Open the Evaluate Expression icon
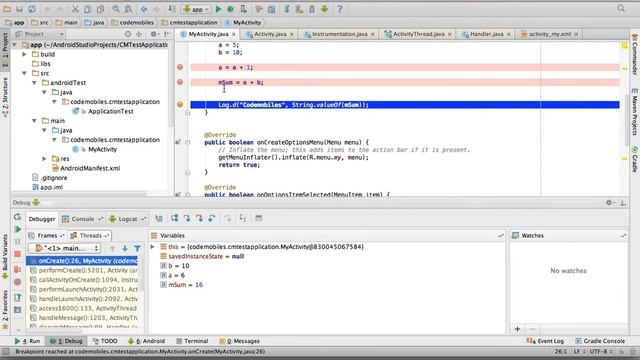 [258, 218]
